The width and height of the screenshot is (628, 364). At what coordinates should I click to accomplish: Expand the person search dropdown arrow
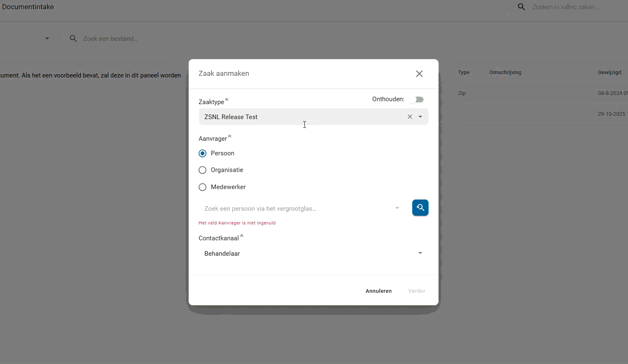[397, 208]
